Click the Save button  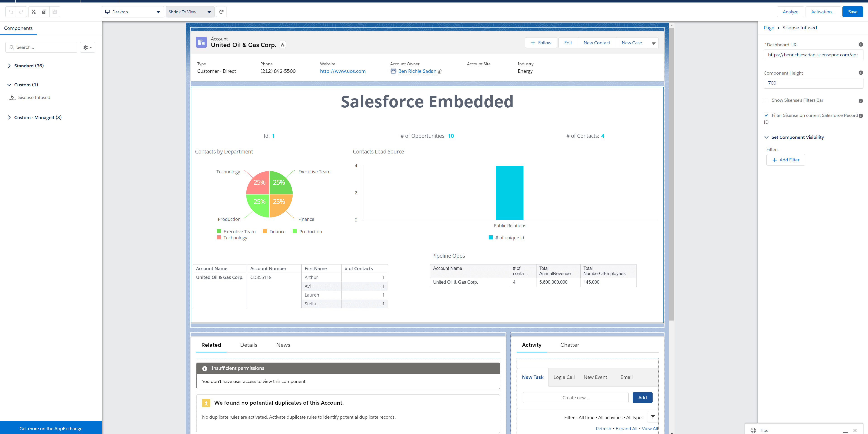tap(853, 12)
